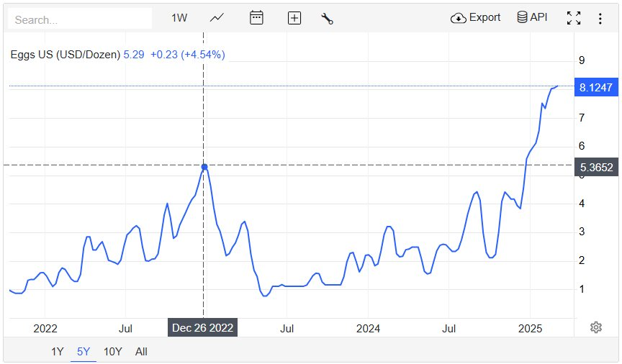
Task: Open the wrench chart tools icon
Action: [x=327, y=19]
